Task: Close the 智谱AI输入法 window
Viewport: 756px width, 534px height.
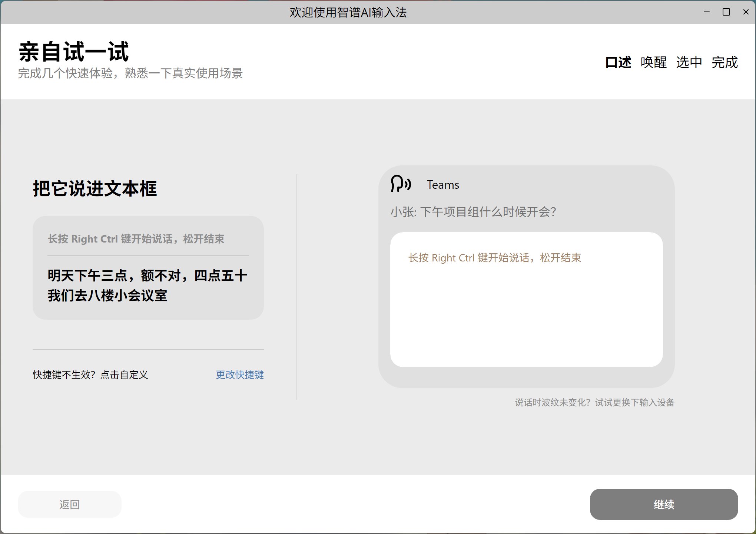Action: (x=746, y=12)
